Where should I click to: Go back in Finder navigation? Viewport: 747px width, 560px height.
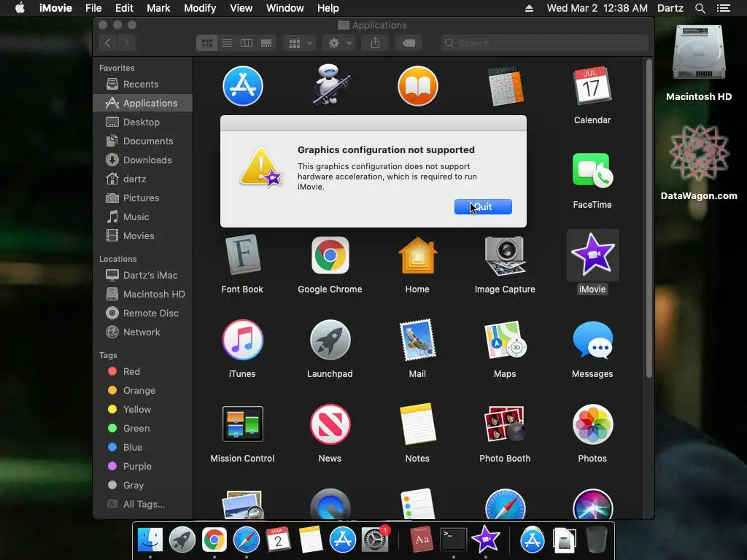pos(108,43)
